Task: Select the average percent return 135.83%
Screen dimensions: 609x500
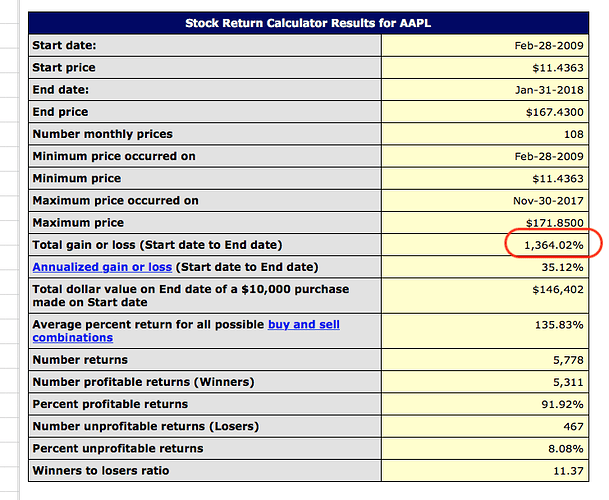Action: pos(559,325)
